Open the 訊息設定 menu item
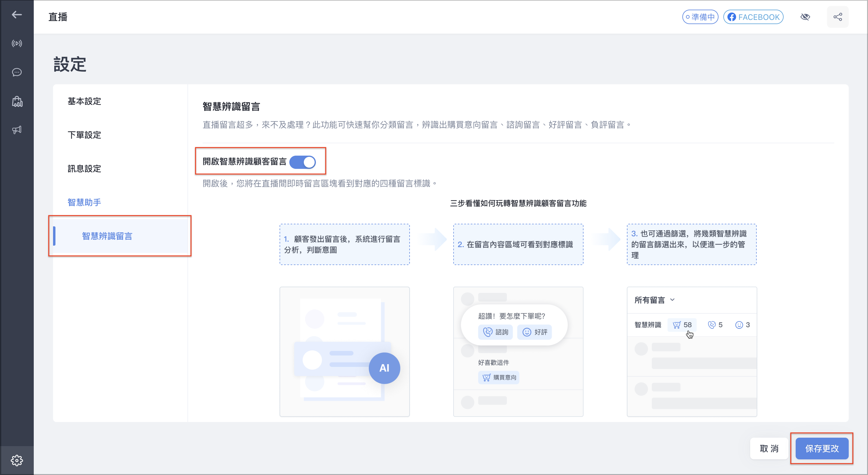The width and height of the screenshot is (868, 475). point(84,169)
